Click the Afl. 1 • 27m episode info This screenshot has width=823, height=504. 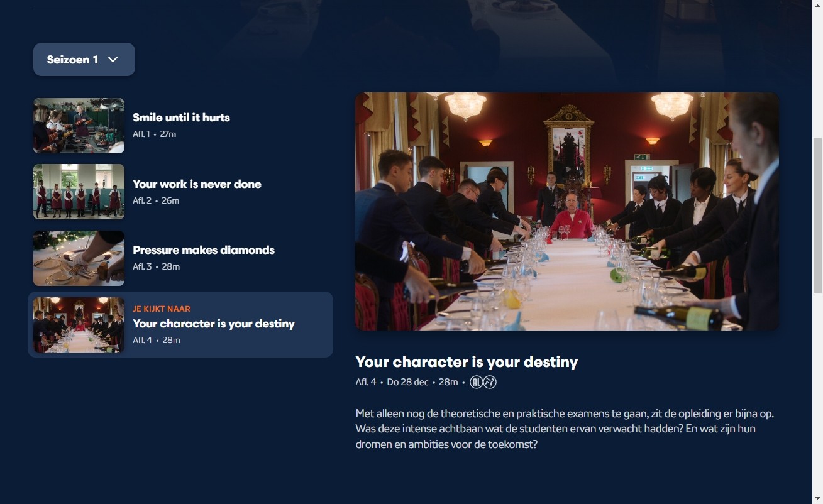pos(154,134)
